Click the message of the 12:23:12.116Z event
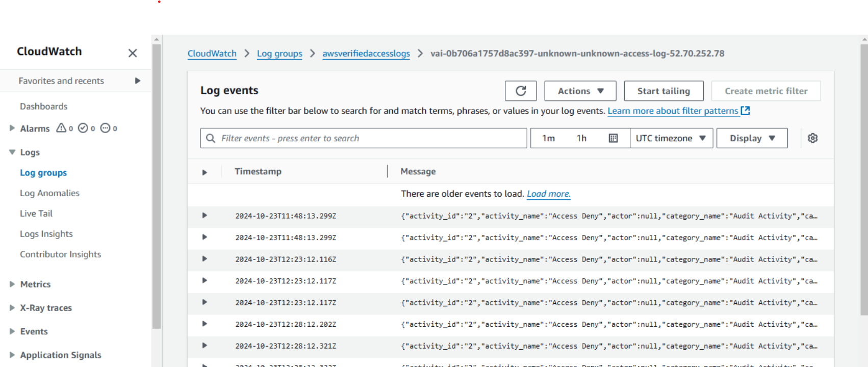This screenshot has width=868, height=367. click(609, 259)
